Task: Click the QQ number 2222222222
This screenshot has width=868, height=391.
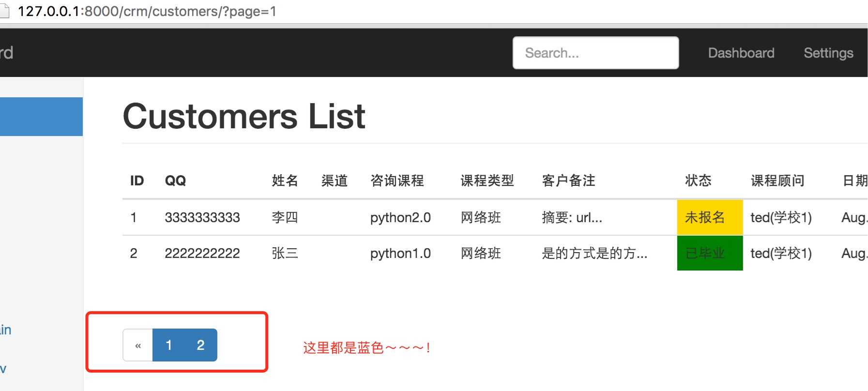Action: (x=202, y=253)
